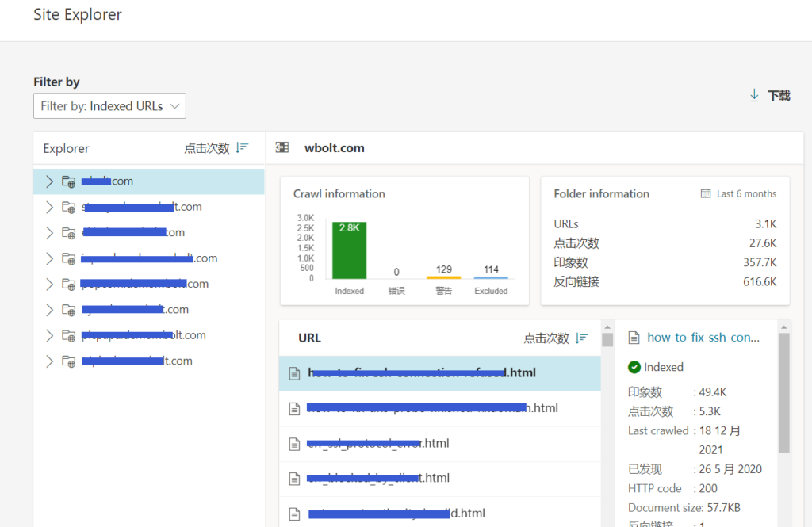The height and width of the screenshot is (527, 812).
Task: Click the sort icon in Explorer header
Action: pyautogui.click(x=243, y=148)
